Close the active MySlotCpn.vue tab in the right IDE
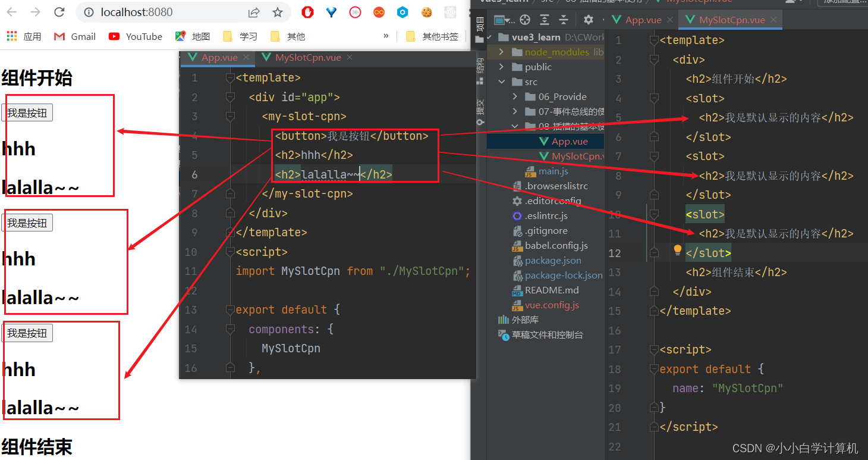This screenshot has height=460, width=868. 773,20
